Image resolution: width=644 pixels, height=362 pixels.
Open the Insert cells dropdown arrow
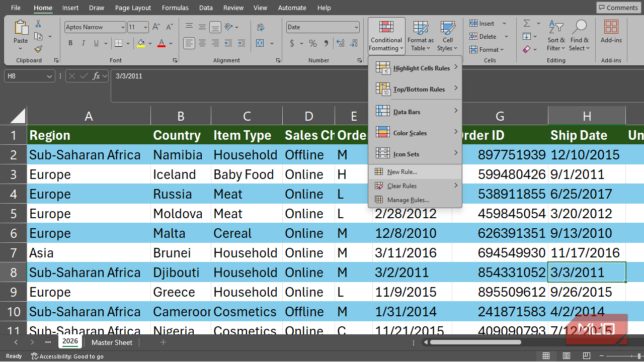[505, 24]
